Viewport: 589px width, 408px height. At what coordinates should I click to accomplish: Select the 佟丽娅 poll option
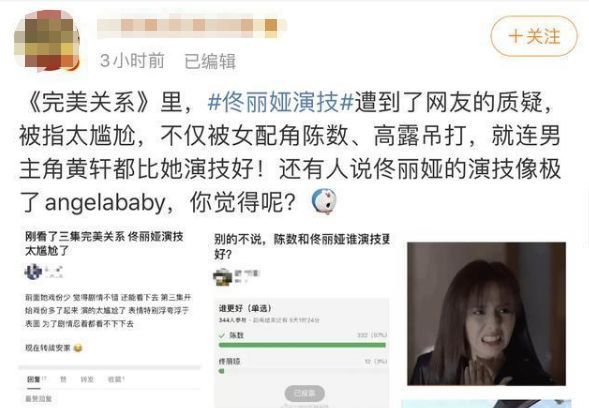pyautogui.click(x=230, y=361)
